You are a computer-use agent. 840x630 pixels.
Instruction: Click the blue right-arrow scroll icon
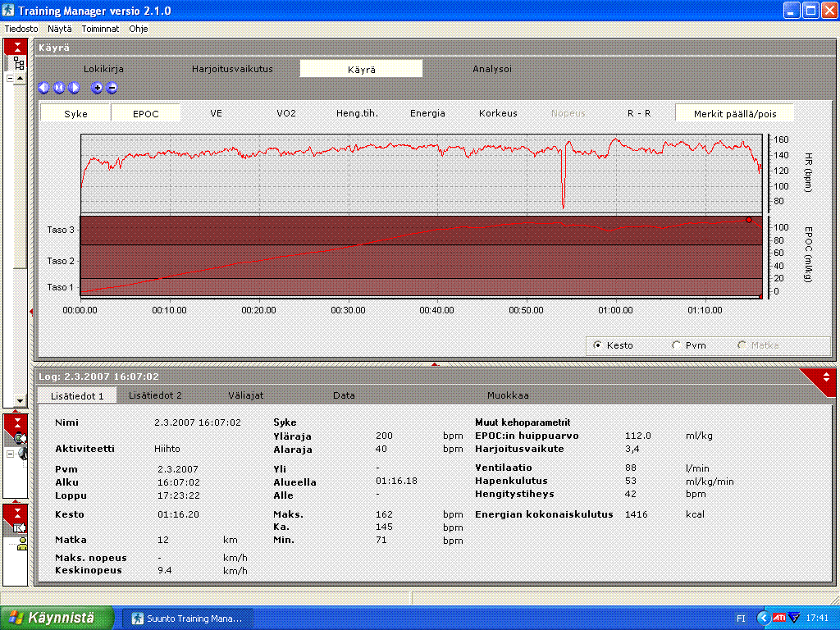(x=74, y=88)
